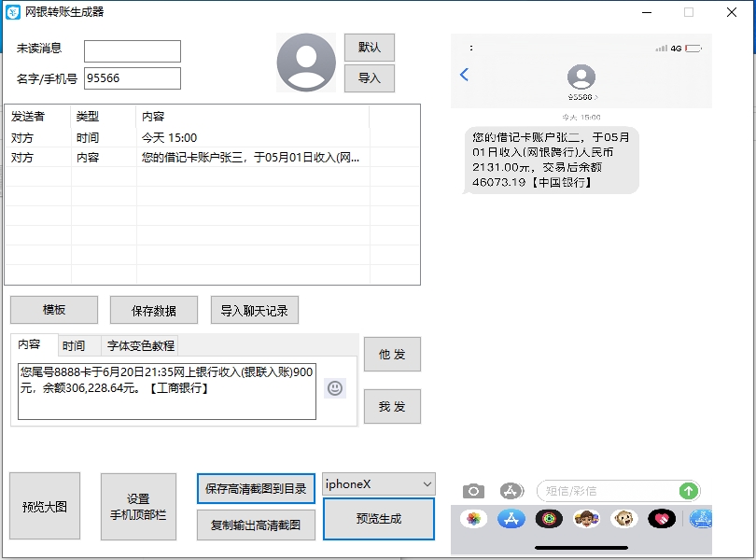Open the iphoneX device model dropdown
Image resolution: width=756 pixels, height=560 pixels.
(x=378, y=484)
